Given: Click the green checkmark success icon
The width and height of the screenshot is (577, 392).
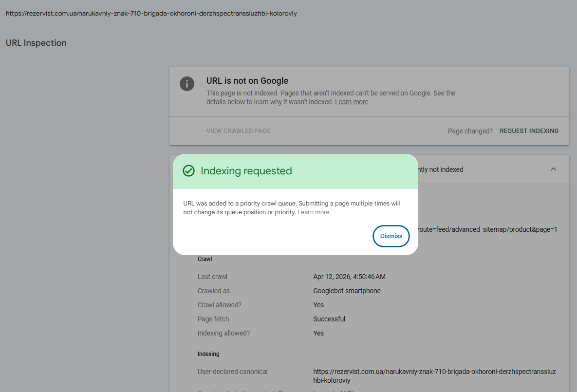Looking at the screenshot, I should click(x=188, y=171).
